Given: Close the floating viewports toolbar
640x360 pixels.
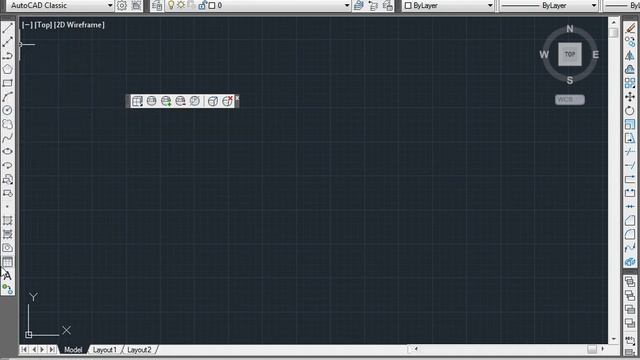Looking at the screenshot, I should pyautogui.click(x=237, y=98).
